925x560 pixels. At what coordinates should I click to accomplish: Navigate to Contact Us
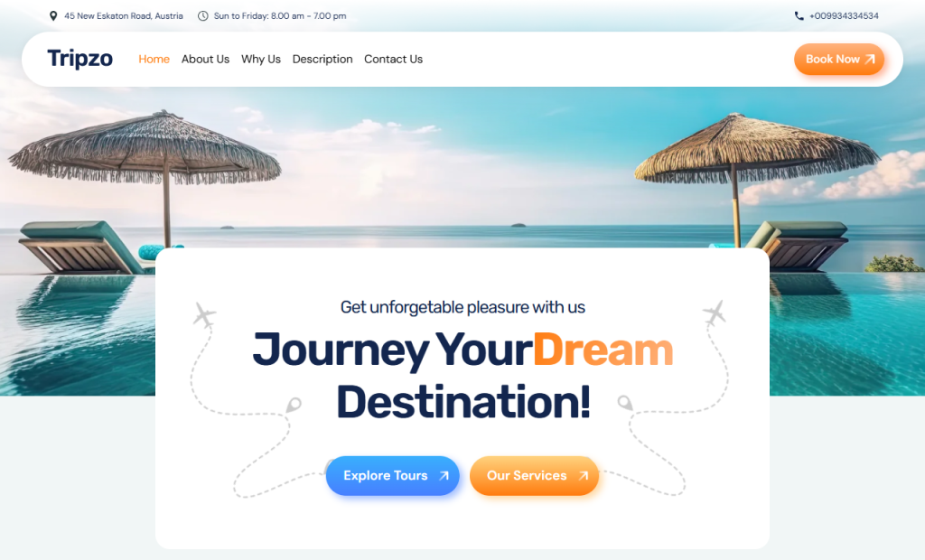click(x=394, y=59)
